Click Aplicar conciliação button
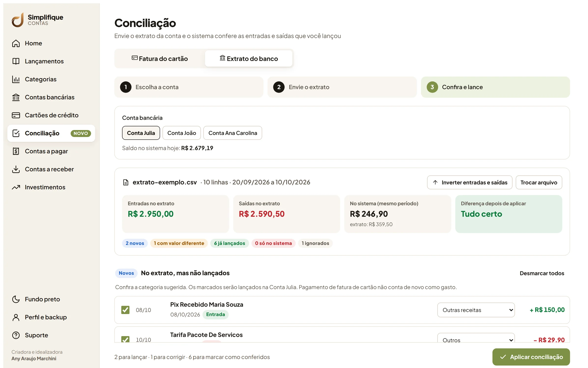The image size is (588, 368). click(531, 357)
